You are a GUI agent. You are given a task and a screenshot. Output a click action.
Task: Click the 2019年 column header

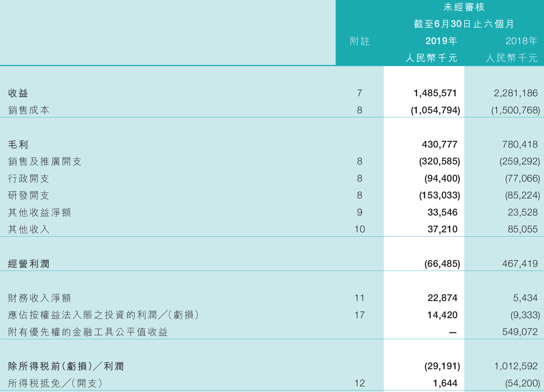pyautogui.click(x=441, y=41)
